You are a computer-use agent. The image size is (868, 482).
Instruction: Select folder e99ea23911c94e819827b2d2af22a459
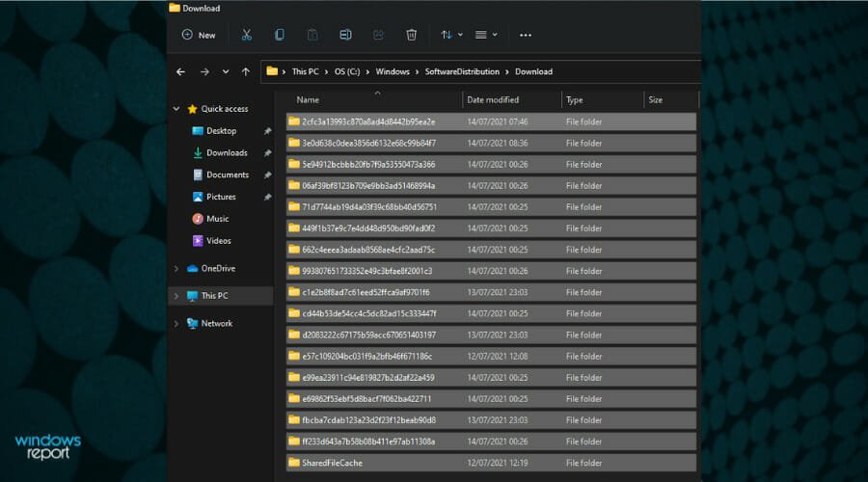click(x=491, y=378)
